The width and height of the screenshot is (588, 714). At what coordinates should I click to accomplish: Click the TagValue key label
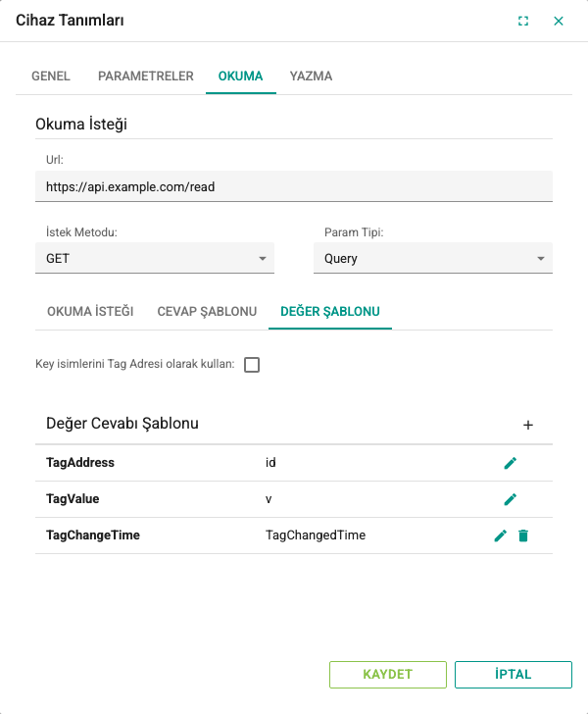coord(73,499)
